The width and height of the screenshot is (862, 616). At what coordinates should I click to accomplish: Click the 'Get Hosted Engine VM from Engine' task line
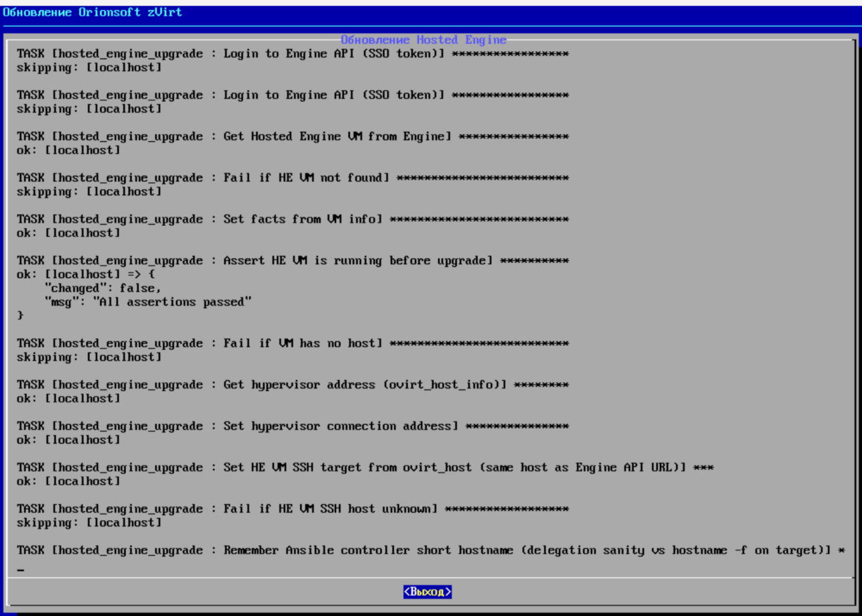(293, 137)
